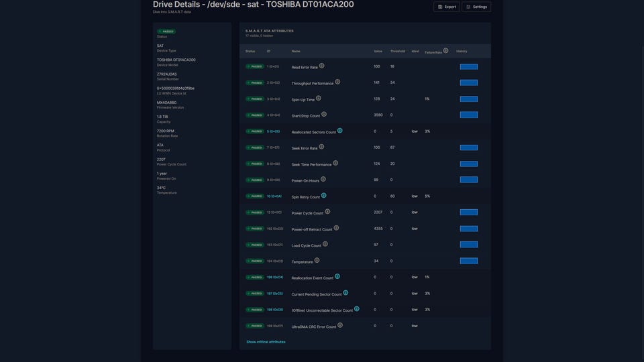
Task: Open info icon for Throughput Performance
Action: click(x=337, y=82)
